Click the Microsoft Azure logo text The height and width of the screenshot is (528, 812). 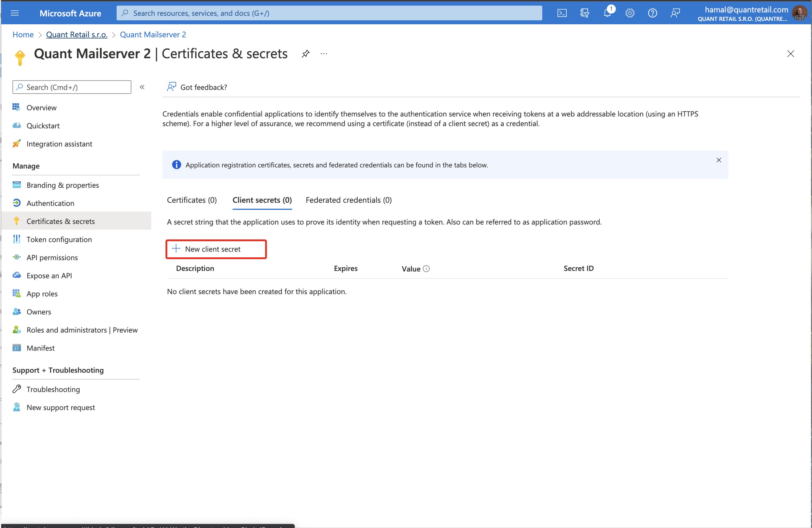click(x=70, y=13)
